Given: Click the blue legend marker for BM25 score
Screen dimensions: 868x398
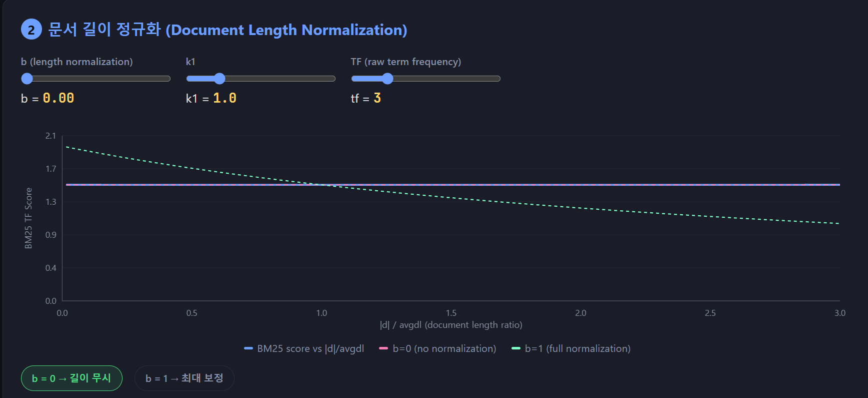Looking at the screenshot, I should [x=248, y=348].
